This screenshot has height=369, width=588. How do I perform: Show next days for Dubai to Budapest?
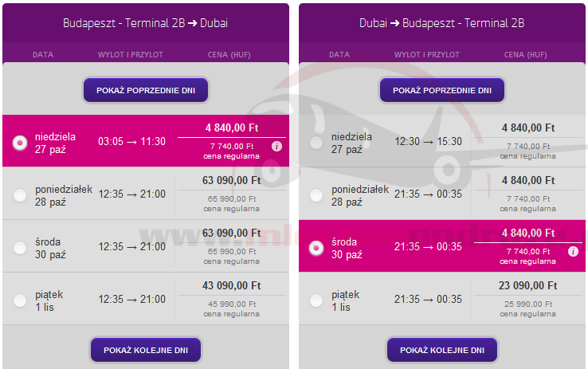[441, 350]
